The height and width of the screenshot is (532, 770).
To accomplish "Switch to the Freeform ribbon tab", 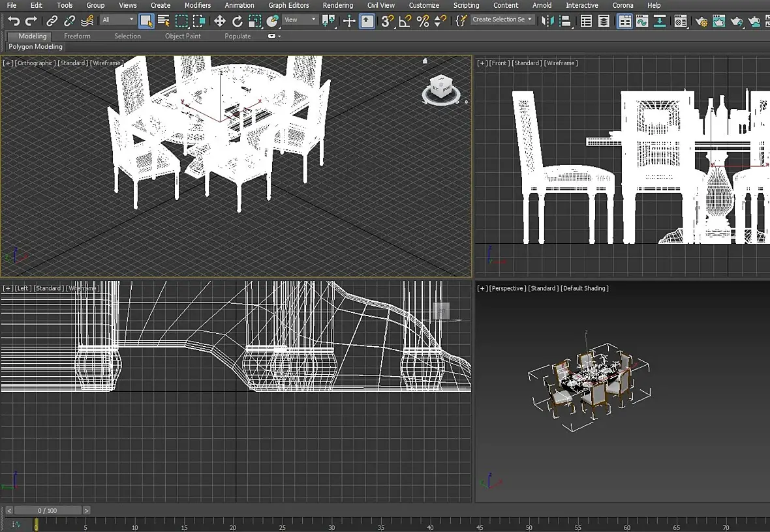I will pyautogui.click(x=77, y=37).
